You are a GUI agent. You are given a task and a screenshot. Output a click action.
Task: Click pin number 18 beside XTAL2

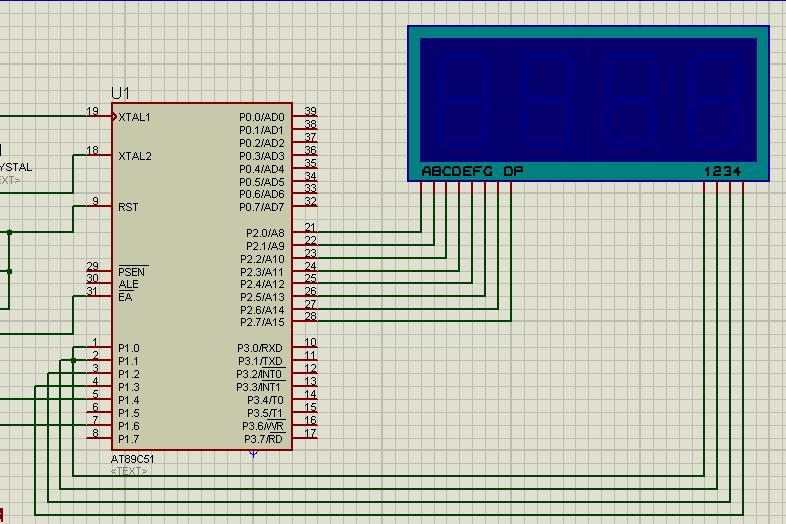pos(93,150)
